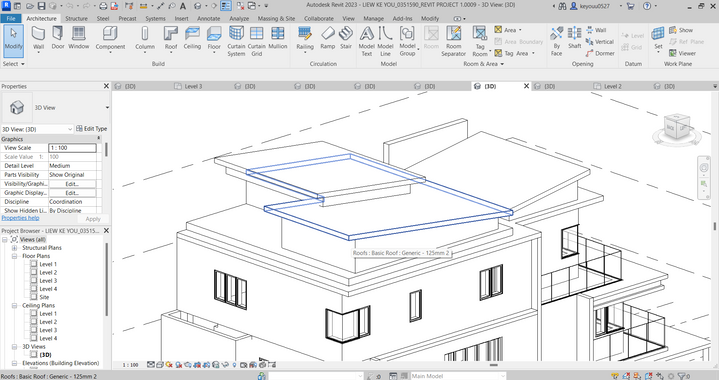Tick the Level 2 floor plan box
719x380 pixels.
click(33, 272)
